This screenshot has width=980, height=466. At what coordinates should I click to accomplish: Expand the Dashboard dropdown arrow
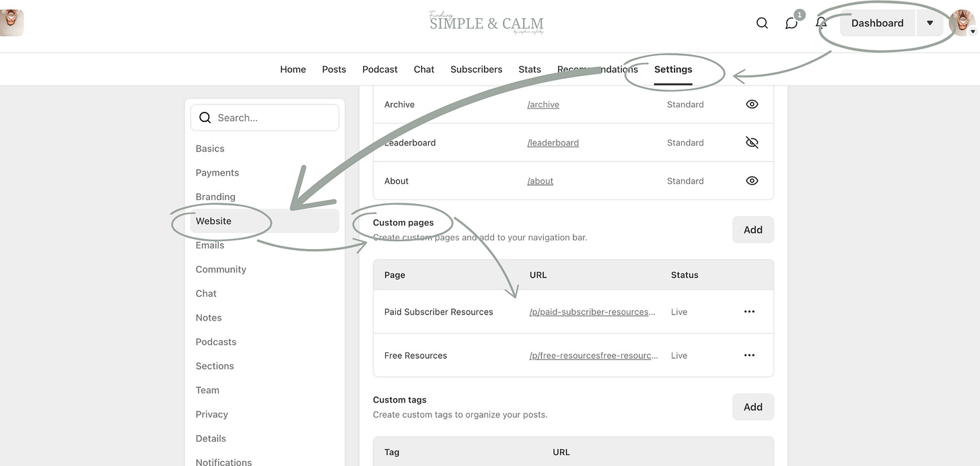pyautogui.click(x=930, y=22)
